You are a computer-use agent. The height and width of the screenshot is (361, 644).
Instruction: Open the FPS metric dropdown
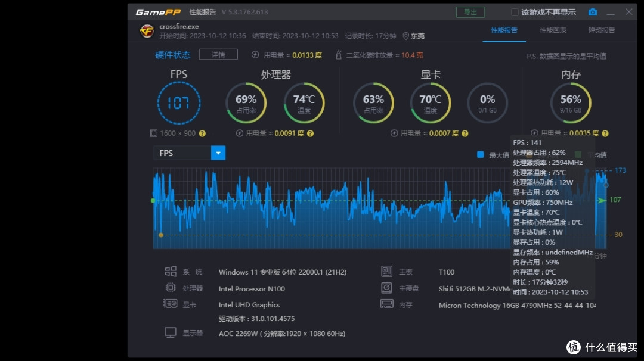pyautogui.click(x=218, y=153)
